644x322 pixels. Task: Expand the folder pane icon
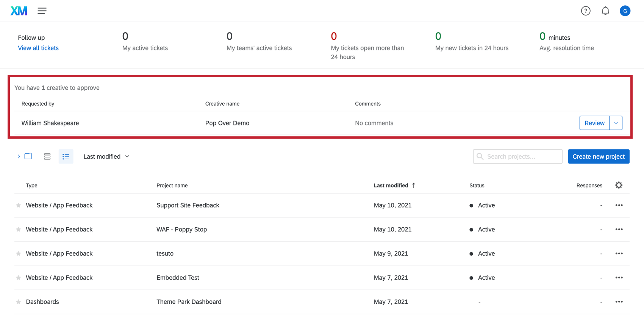[x=25, y=156]
